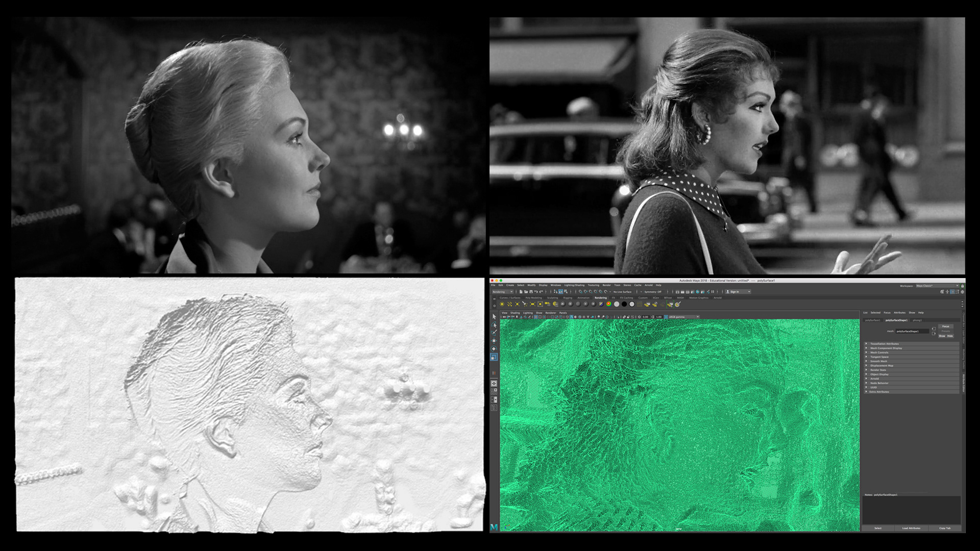980x551 pixels.
Task: Click the viewport gamma value field 1.00
Action: point(658,317)
